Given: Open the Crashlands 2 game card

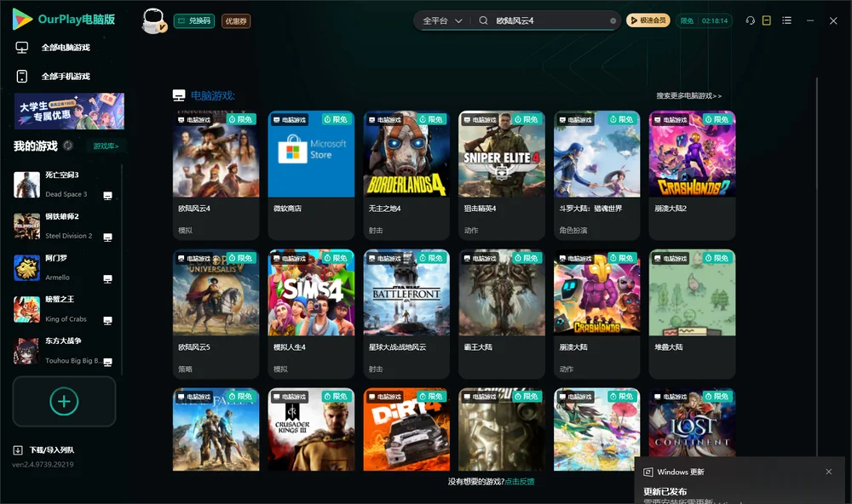Looking at the screenshot, I should pos(692,175).
